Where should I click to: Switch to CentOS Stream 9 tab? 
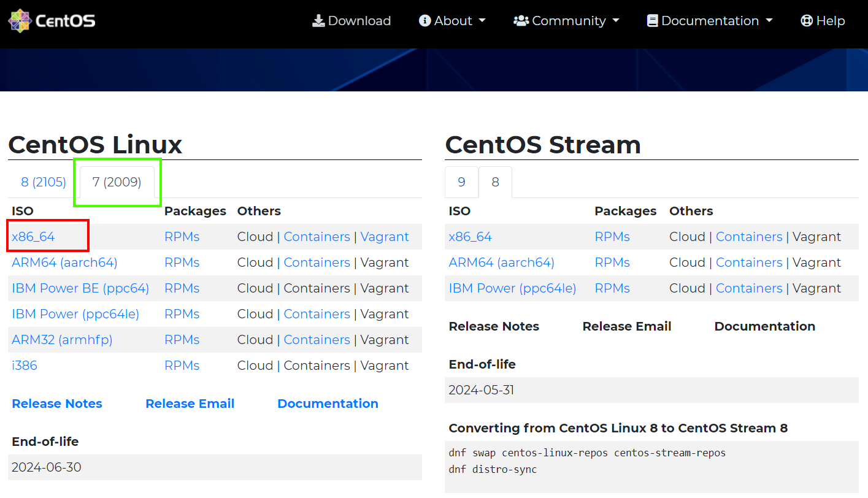(461, 182)
